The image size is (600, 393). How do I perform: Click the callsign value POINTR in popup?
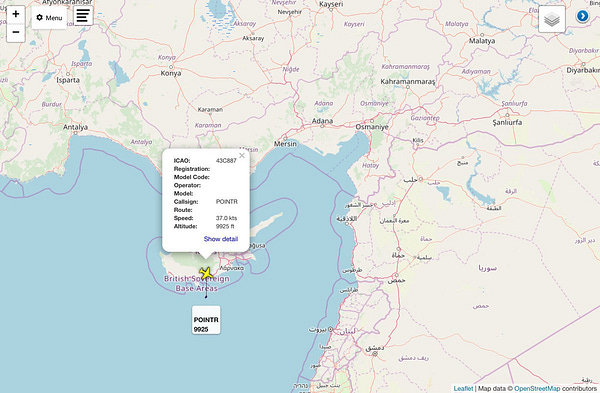[227, 202]
